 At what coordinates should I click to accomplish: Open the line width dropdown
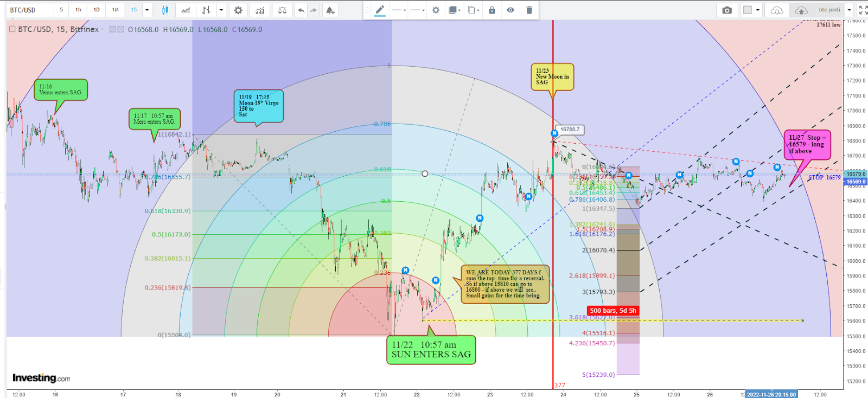[418, 10]
